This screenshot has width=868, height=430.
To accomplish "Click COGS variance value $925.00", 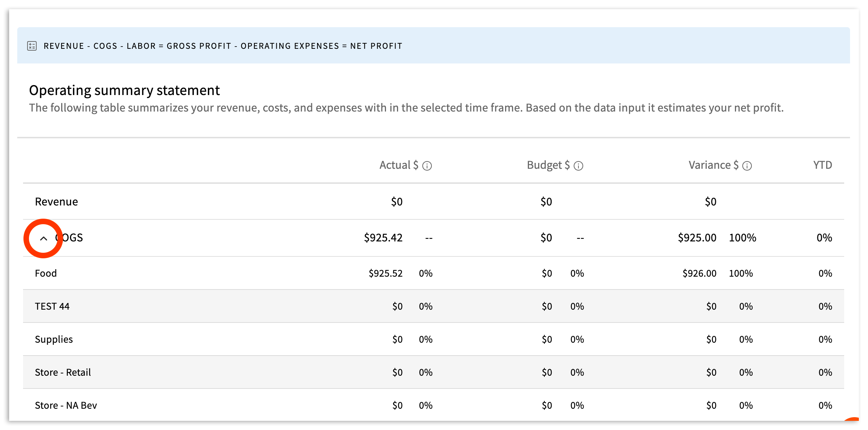I will (x=697, y=238).
